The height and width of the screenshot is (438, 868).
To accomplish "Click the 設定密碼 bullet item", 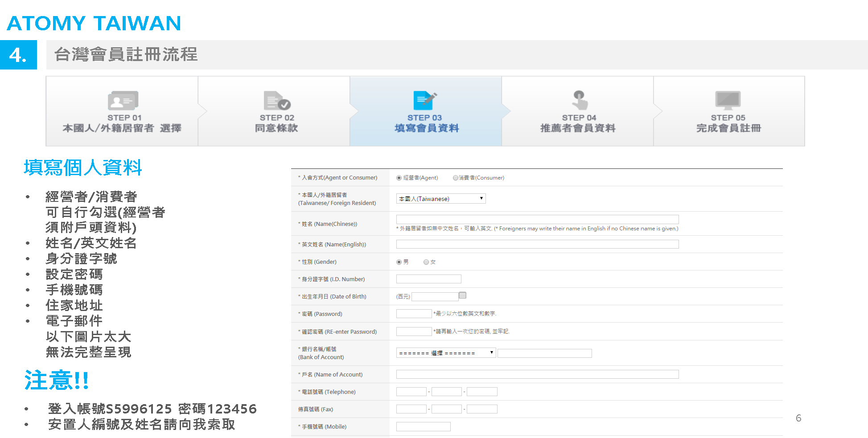I will (74, 274).
